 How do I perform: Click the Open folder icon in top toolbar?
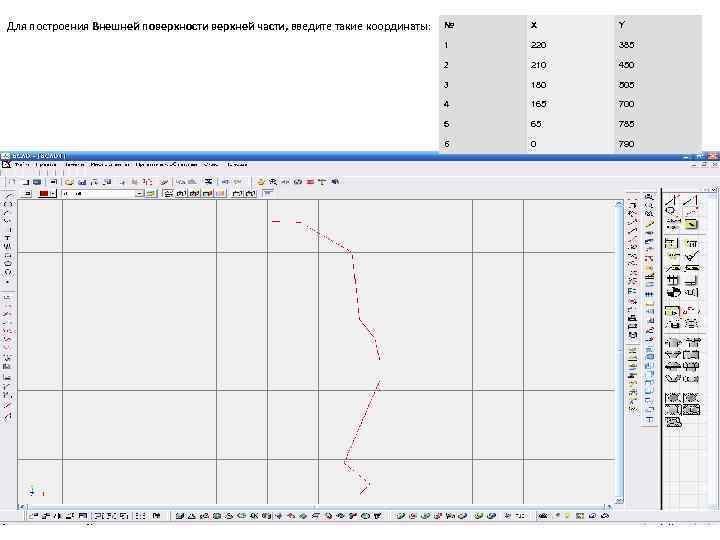pos(69,182)
